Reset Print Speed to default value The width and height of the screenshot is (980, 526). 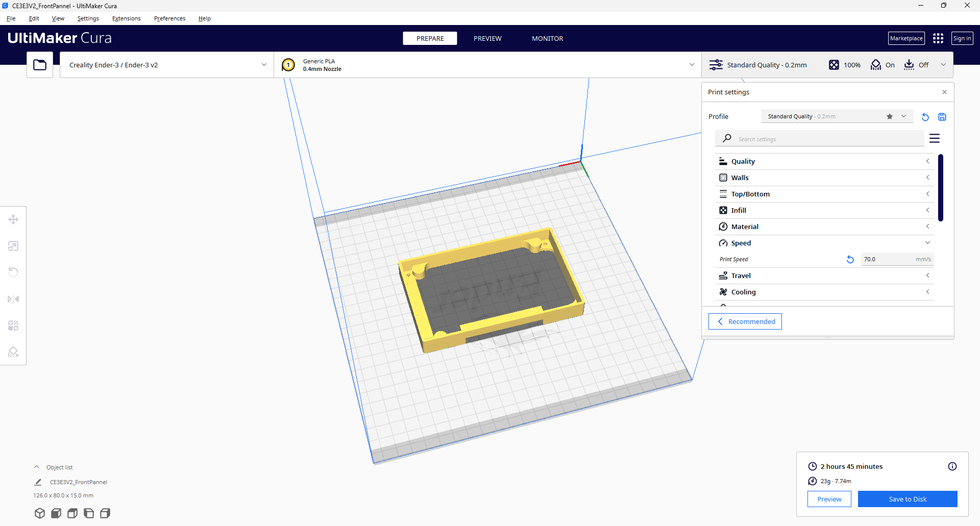pos(850,259)
